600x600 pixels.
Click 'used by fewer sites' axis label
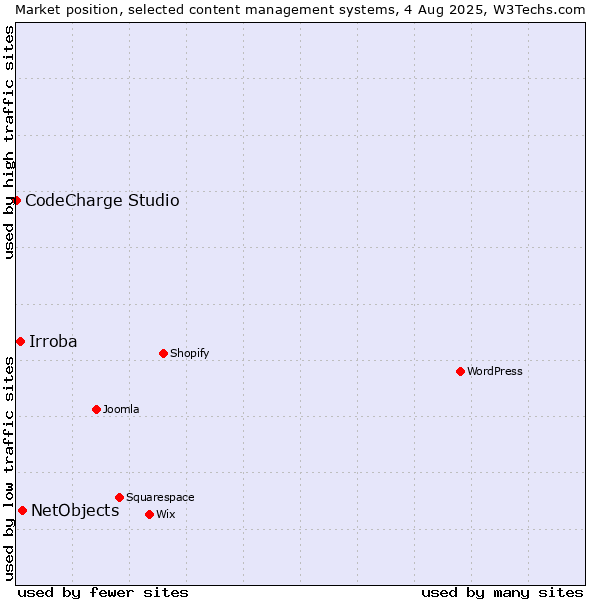103,593
